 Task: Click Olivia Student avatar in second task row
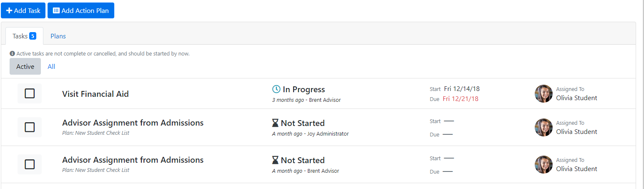[543, 127]
